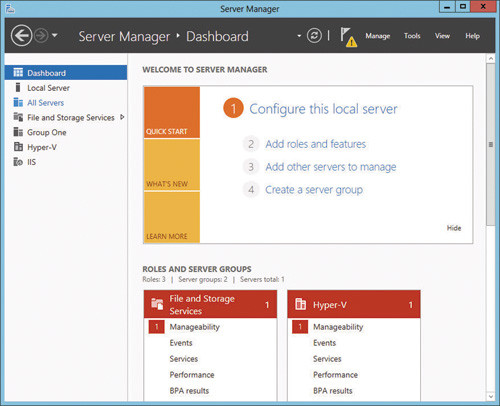This screenshot has height=406, width=500.
Task: Click the step 2 number circle
Action: click(251, 144)
